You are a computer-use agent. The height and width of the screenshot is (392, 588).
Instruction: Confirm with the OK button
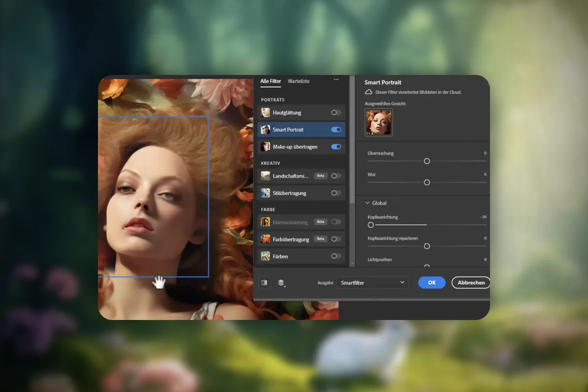(432, 283)
